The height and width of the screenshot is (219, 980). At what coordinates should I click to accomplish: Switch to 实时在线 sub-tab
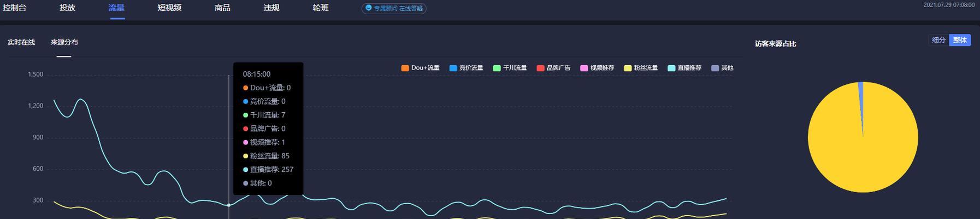pos(21,42)
